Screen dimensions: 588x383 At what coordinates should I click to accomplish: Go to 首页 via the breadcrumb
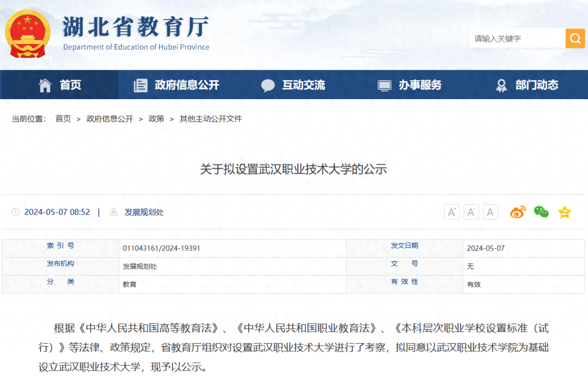click(63, 118)
